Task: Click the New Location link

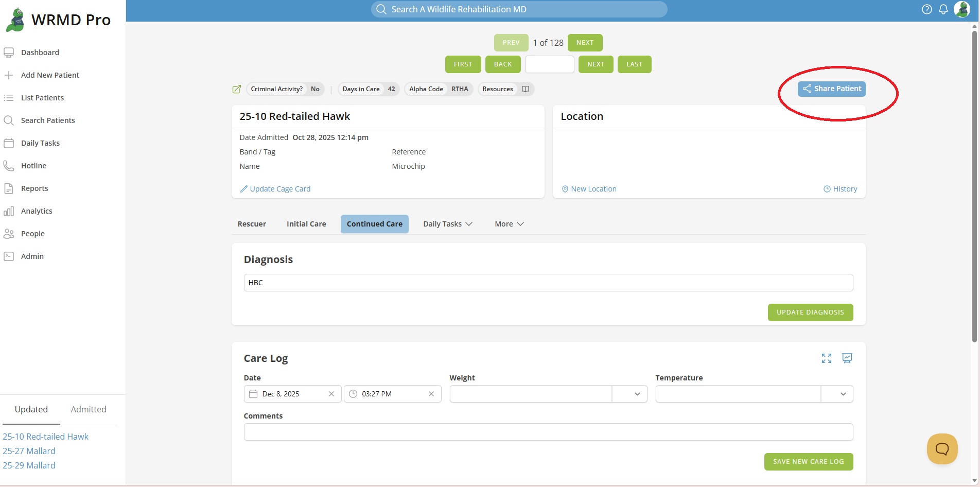Action: 589,189
